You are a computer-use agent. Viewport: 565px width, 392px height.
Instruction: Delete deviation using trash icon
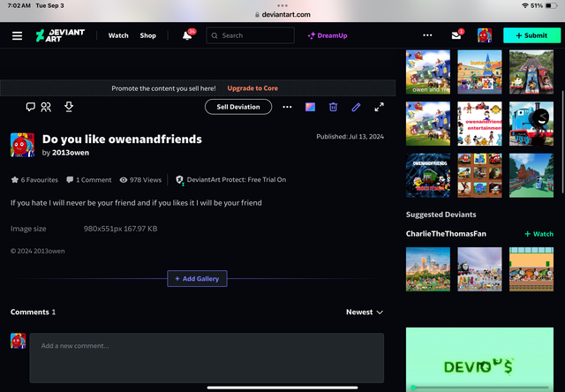(x=333, y=107)
